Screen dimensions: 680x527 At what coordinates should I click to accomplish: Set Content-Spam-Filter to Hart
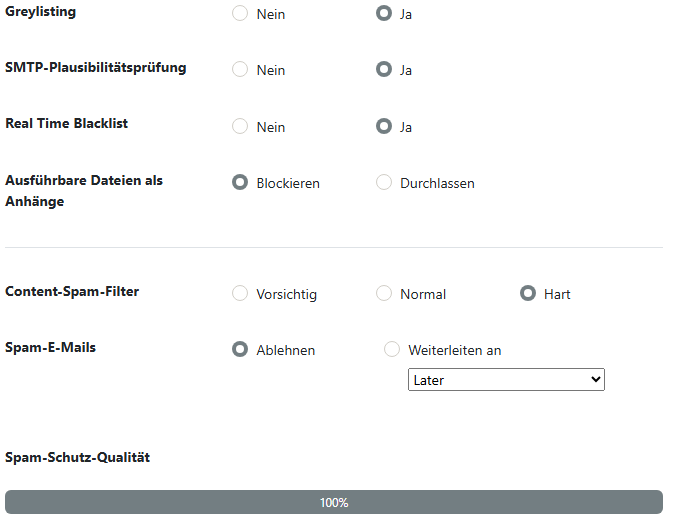[x=528, y=294]
